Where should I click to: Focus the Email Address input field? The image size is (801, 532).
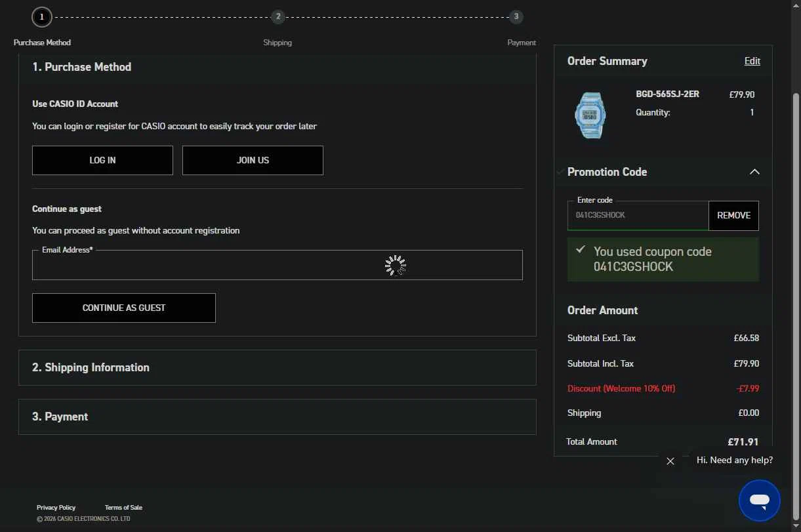[x=277, y=265]
